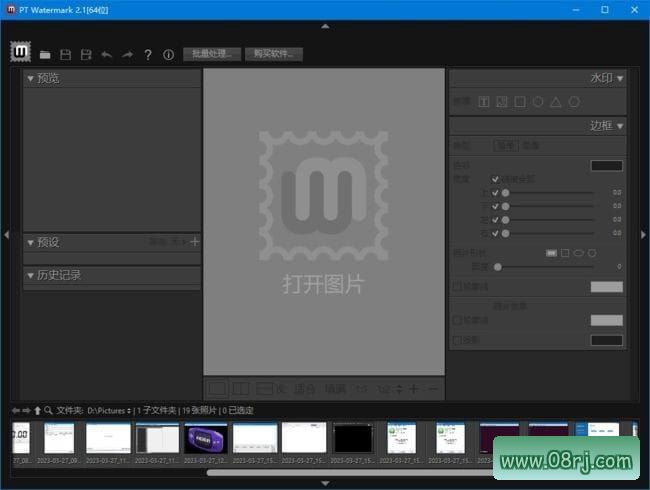This screenshot has width=650, height=490.
Task: Go forward in the folder browser
Action: click(x=27, y=410)
